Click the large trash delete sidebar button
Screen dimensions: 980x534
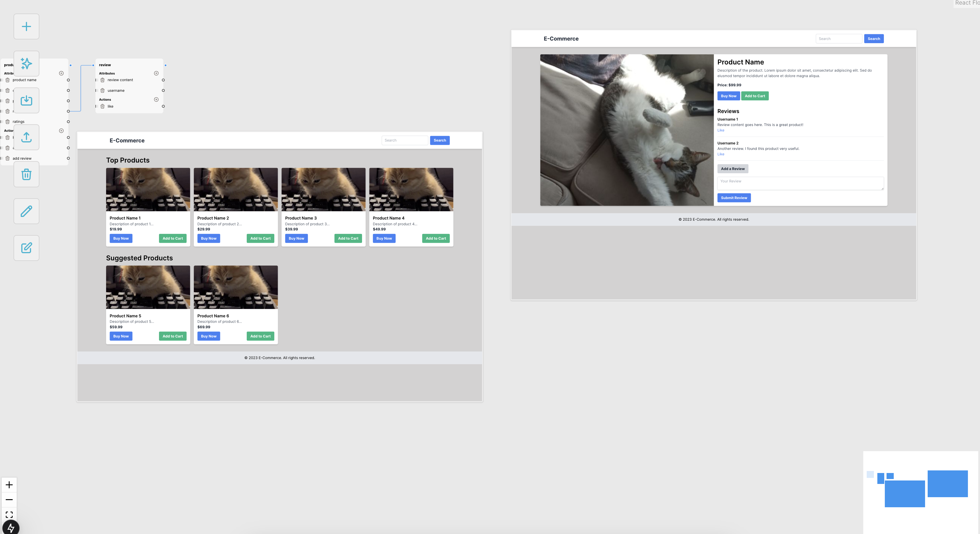(x=26, y=174)
